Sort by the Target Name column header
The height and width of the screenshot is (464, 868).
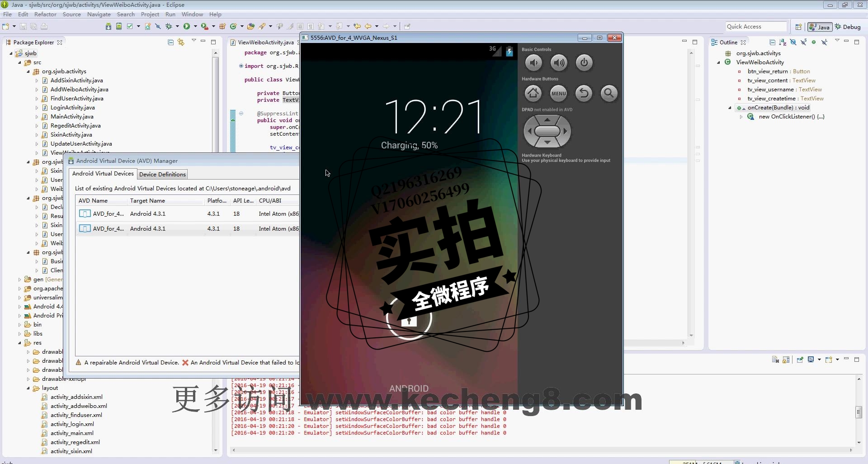pyautogui.click(x=166, y=201)
